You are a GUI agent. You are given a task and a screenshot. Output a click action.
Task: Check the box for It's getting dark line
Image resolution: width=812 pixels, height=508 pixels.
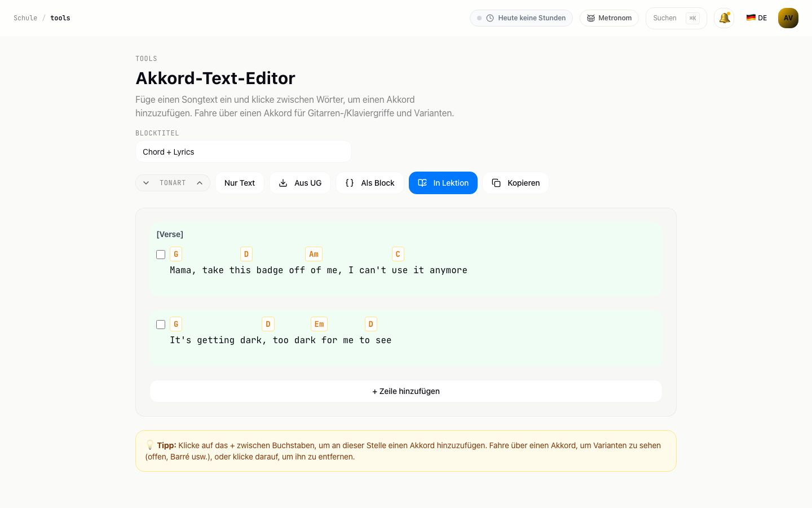(x=161, y=325)
